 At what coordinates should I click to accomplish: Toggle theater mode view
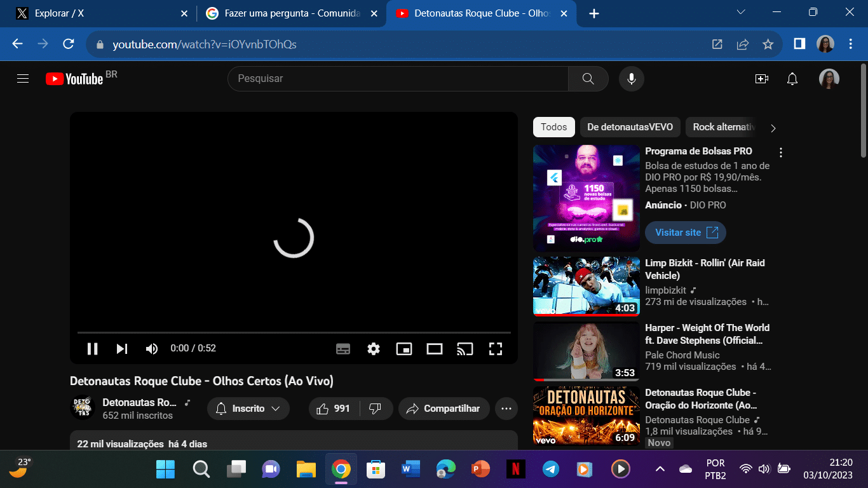click(x=435, y=349)
